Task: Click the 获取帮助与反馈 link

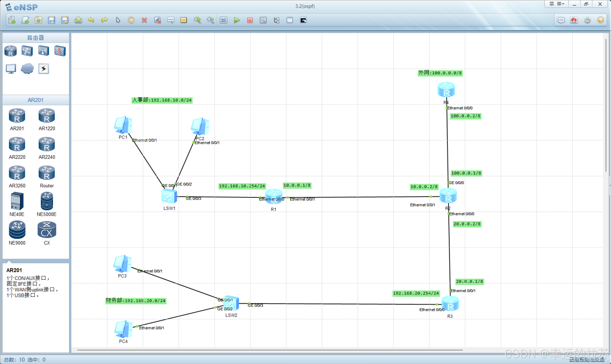Action: (x=587, y=359)
